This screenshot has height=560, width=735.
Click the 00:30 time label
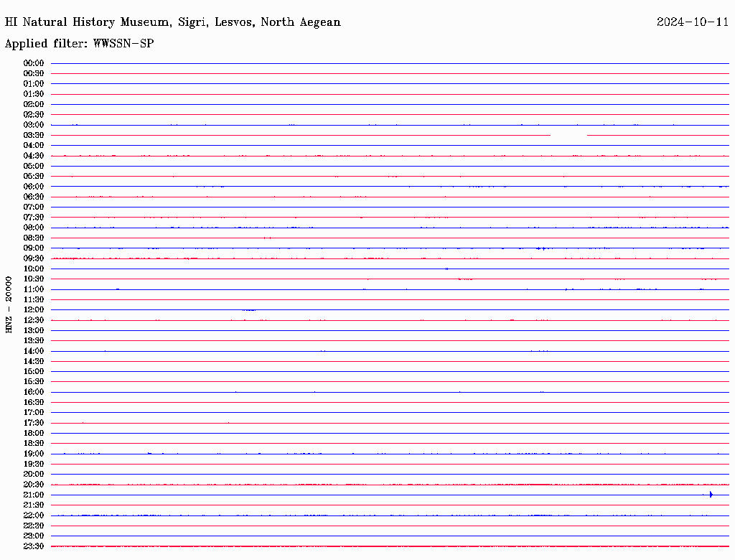pos(34,74)
